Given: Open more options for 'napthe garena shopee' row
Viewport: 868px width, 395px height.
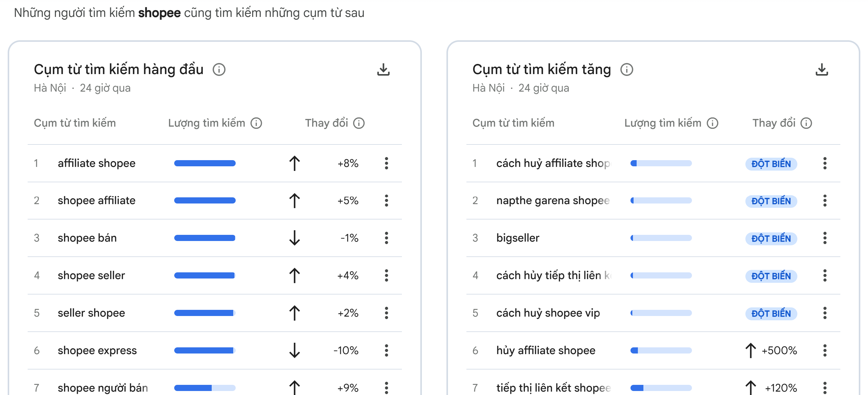Looking at the screenshot, I should point(825,201).
